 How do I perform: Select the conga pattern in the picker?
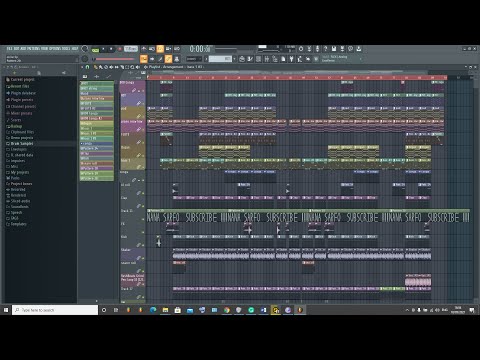click(97, 143)
